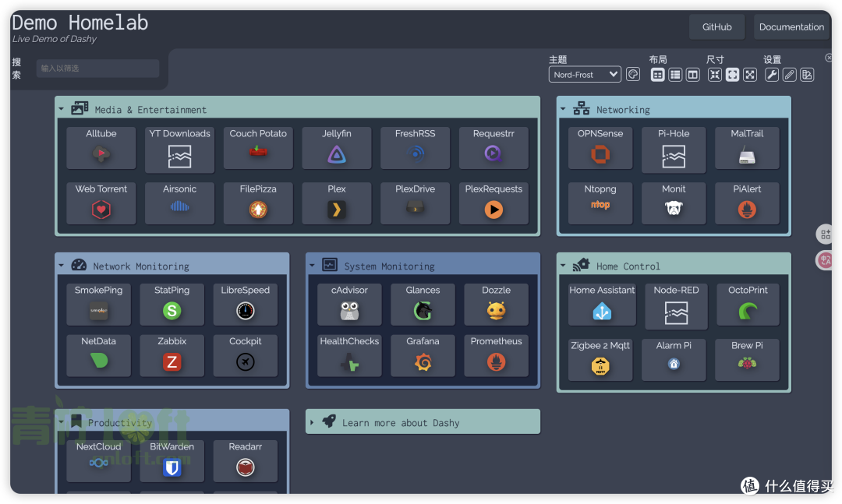Click the GitHub button
Image resolution: width=842 pixels, height=504 pixels.
click(x=717, y=26)
